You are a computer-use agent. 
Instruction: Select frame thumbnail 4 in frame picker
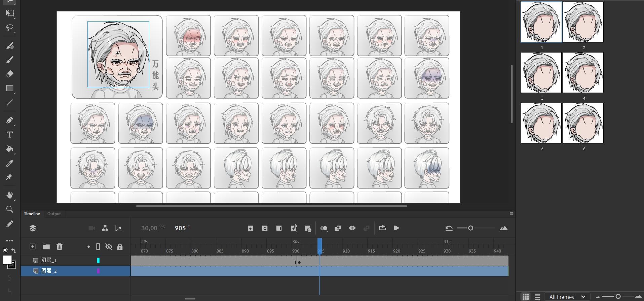coord(583,73)
